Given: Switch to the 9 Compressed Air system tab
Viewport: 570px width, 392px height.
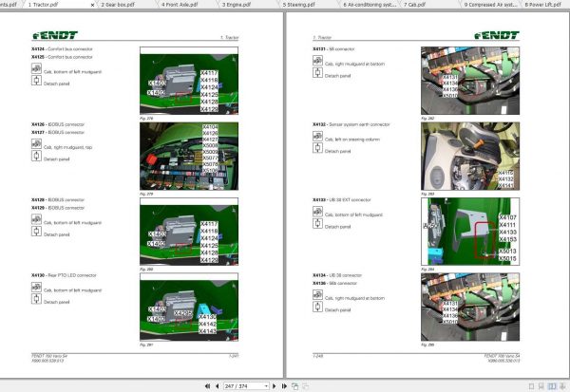Looking at the screenshot, I should click(490, 5).
